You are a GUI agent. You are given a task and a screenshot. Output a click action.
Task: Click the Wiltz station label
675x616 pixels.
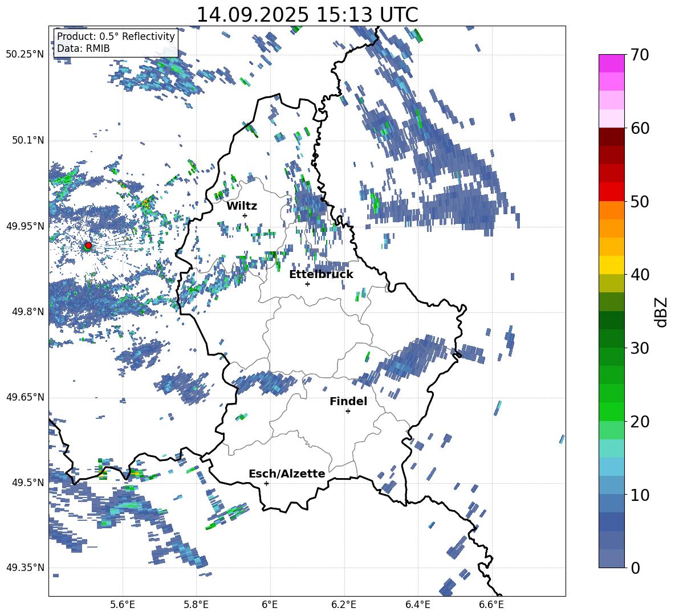[242, 206]
